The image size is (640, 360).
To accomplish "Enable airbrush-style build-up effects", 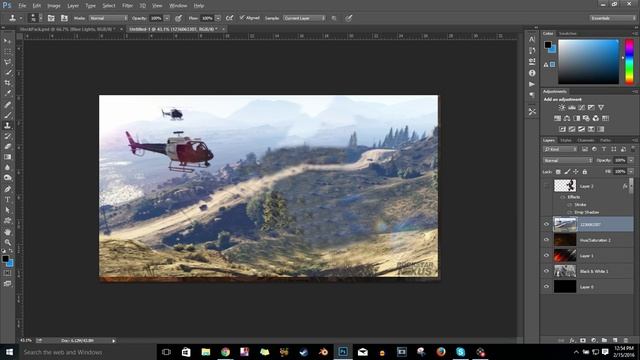I will [230, 18].
